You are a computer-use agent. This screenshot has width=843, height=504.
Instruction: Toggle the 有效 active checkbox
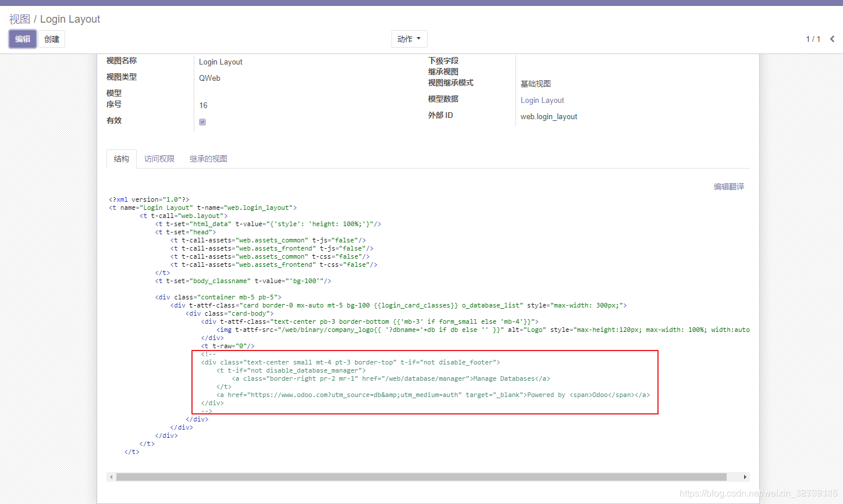[202, 122]
